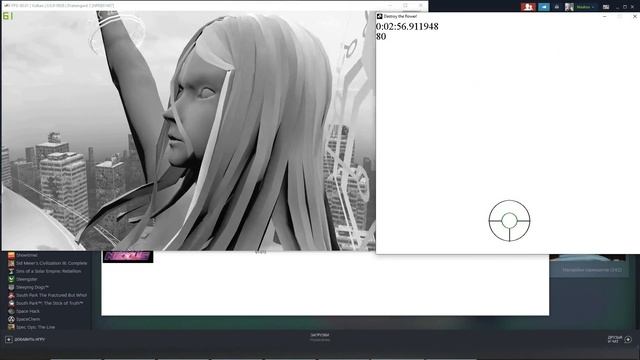Maximize the emulator game window

click(405, 5)
